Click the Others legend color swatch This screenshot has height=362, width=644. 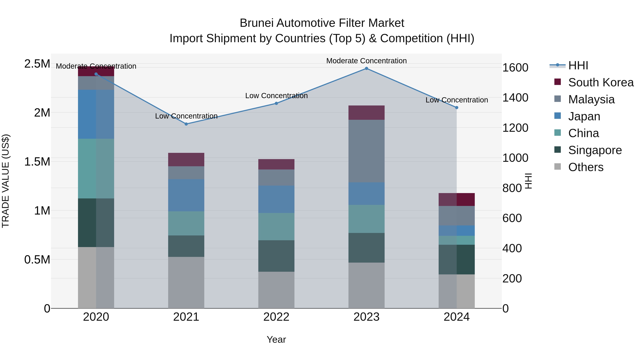coord(557,166)
